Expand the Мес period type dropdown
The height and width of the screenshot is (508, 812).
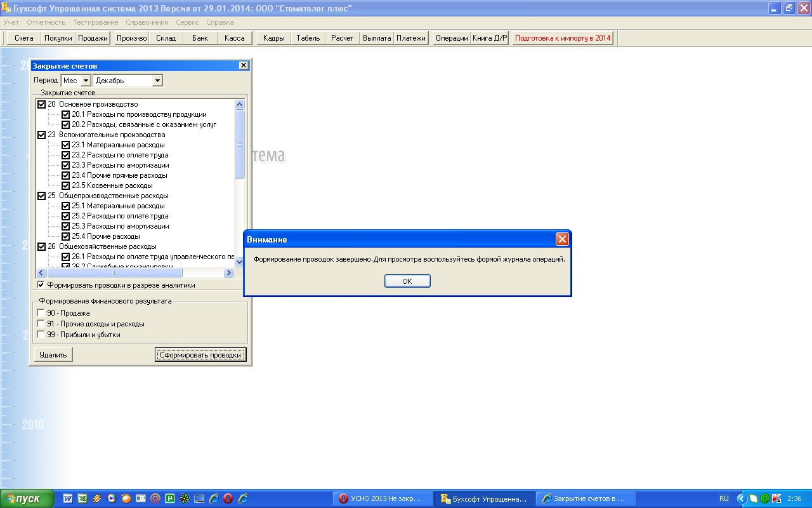[86, 81]
